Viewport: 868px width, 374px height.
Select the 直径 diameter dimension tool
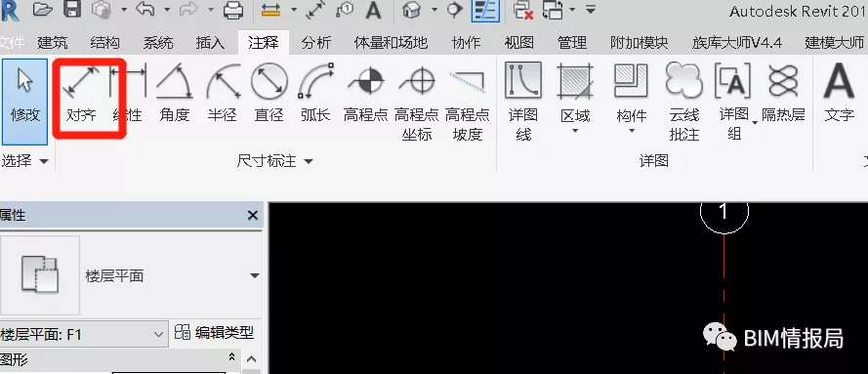(x=269, y=94)
